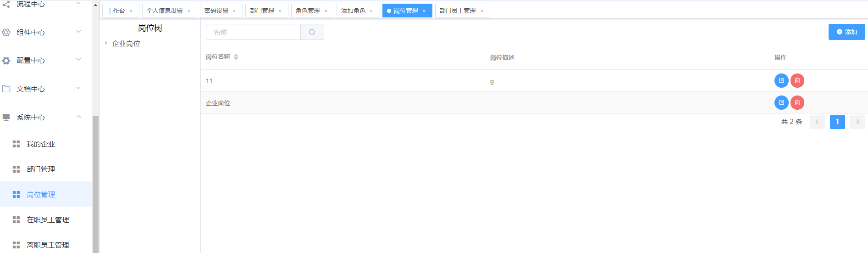Click the 系统中心 monitor icon
The width and height of the screenshot is (868, 253).
[6, 117]
